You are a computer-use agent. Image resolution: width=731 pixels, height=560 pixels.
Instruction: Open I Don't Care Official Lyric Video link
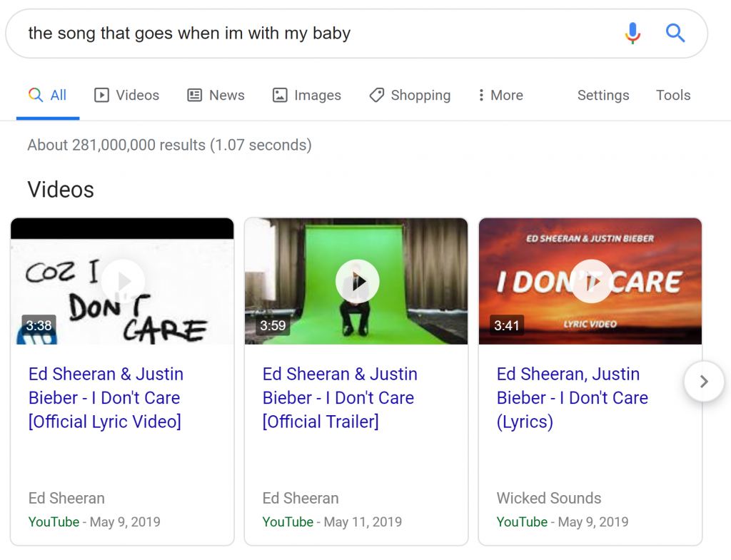point(106,398)
